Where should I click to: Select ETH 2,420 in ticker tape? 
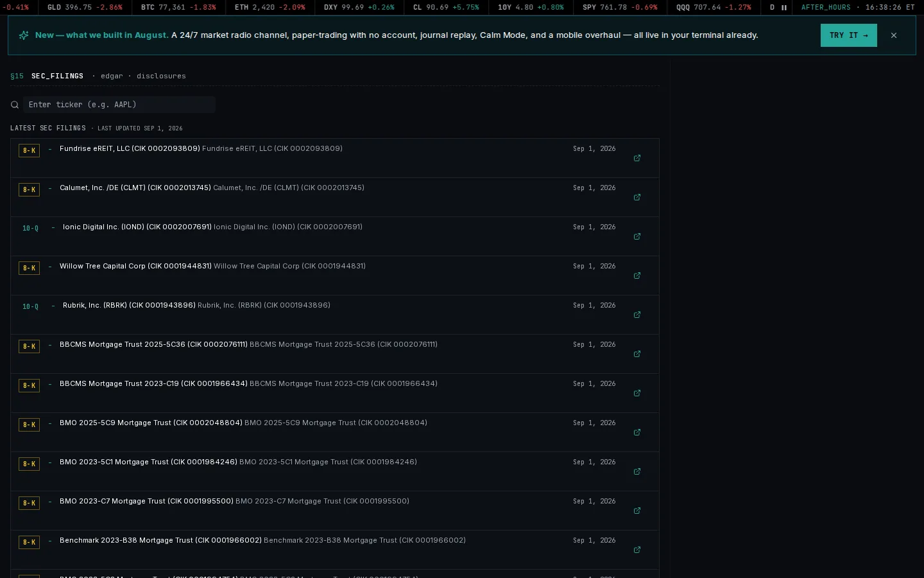point(269,8)
